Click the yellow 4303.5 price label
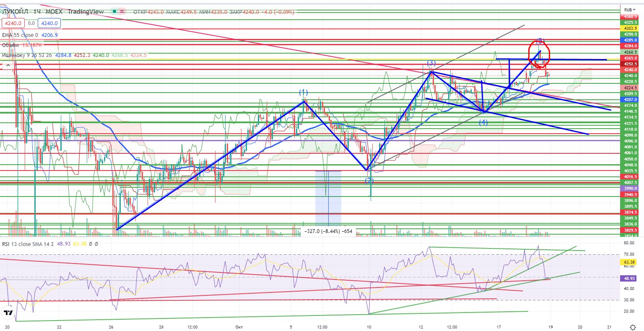Image resolution: width=644 pixels, height=331 pixels. (631, 28)
